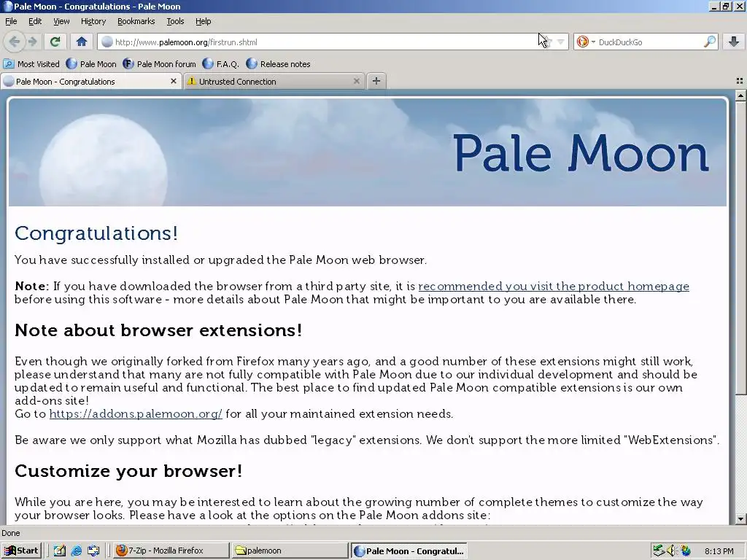Reload the current page
747x560 pixels.
pyautogui.click(x=55, y=42)
